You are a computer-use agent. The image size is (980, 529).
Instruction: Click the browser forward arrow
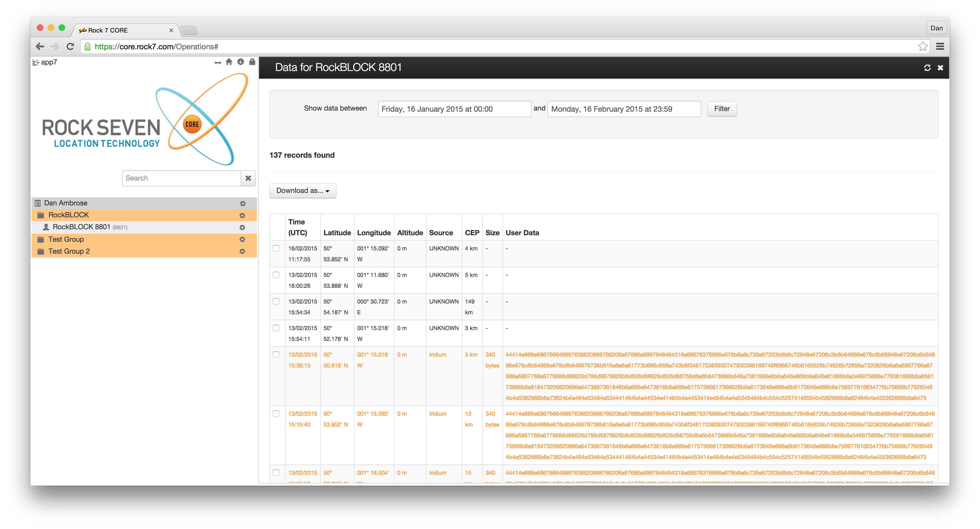point(55,46)
